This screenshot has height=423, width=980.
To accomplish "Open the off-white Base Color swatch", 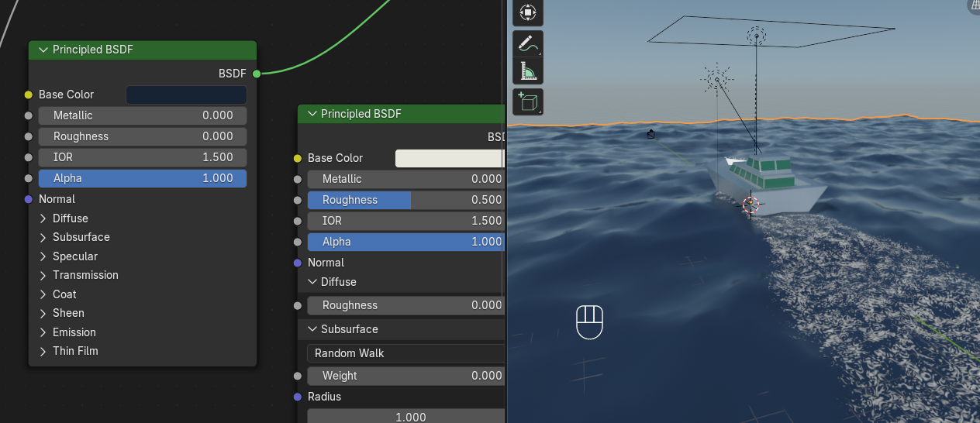I will point(450,158).
